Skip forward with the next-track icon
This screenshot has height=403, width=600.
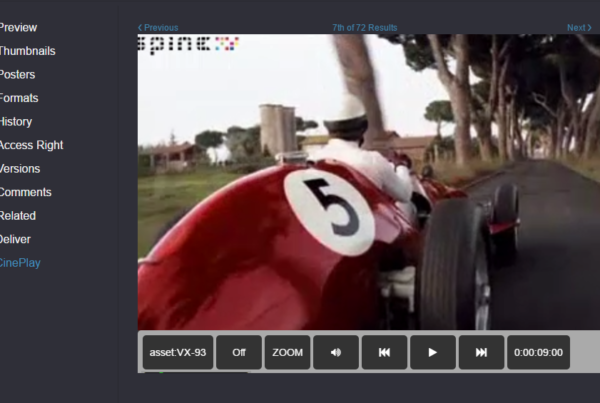coord(481,352)
